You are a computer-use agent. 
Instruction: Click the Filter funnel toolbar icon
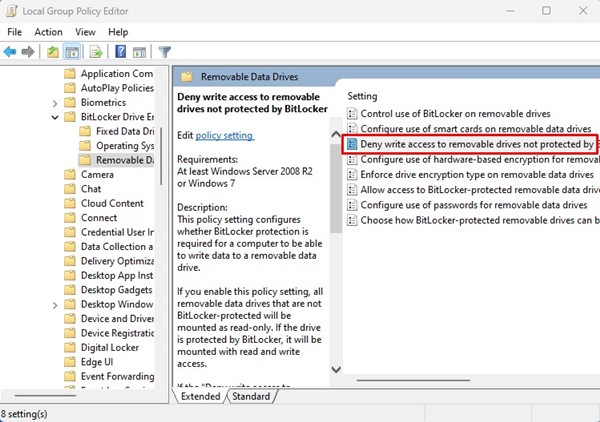click(x=164, y=51)
